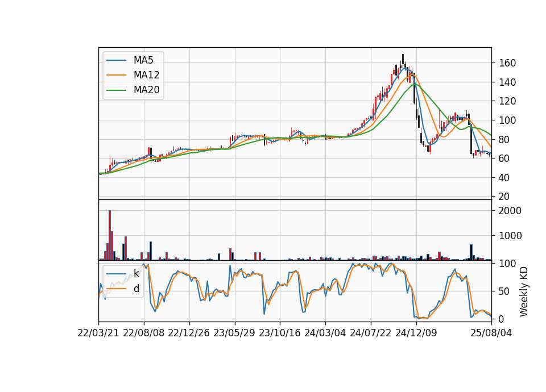Click the 22/12/26 date tick label
This screenshot has width=546, height=392.
pos(189,333)
